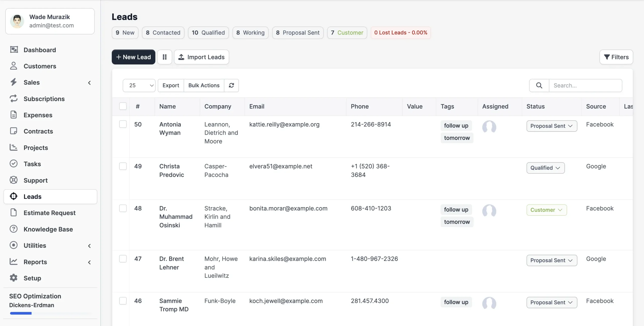Select the Customers sidebar icon

click(x=14, y=66)
